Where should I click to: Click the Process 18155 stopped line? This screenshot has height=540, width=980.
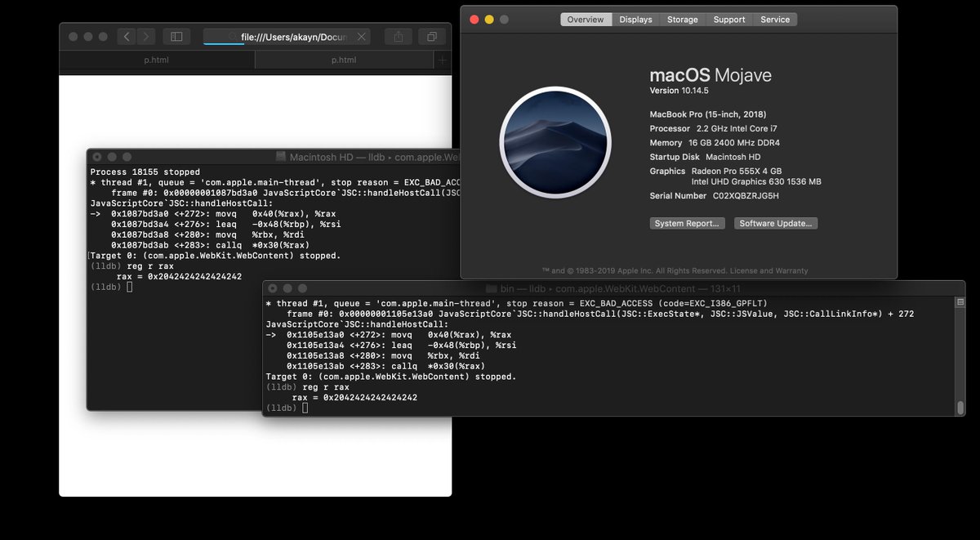tap(145, 172)
